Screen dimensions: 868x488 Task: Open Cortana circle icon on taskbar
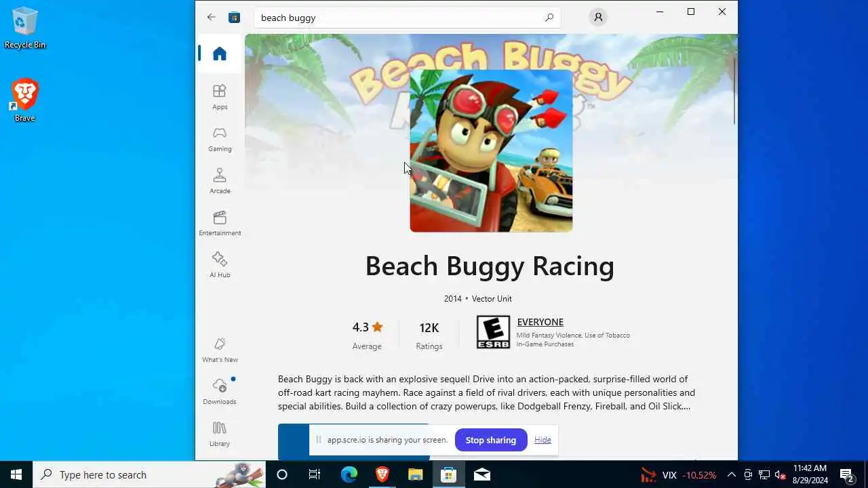282,474
